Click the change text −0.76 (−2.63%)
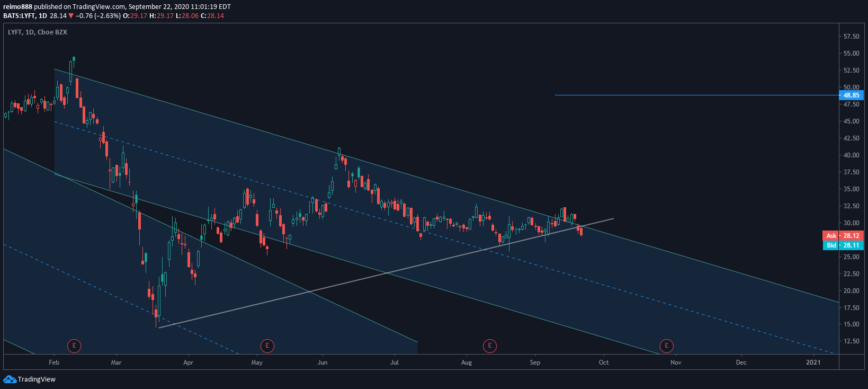 (98, 16)
